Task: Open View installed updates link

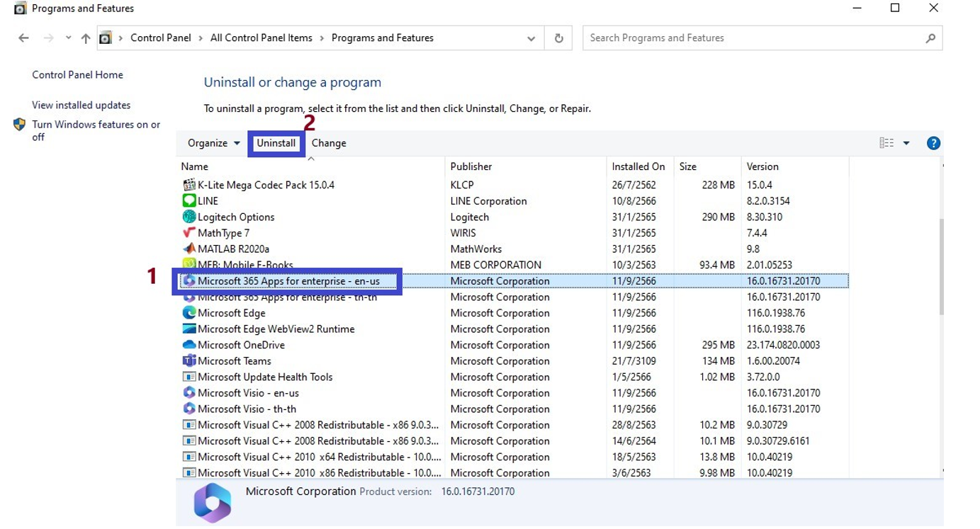Action: pyautogui.click(x=81, y=105)
